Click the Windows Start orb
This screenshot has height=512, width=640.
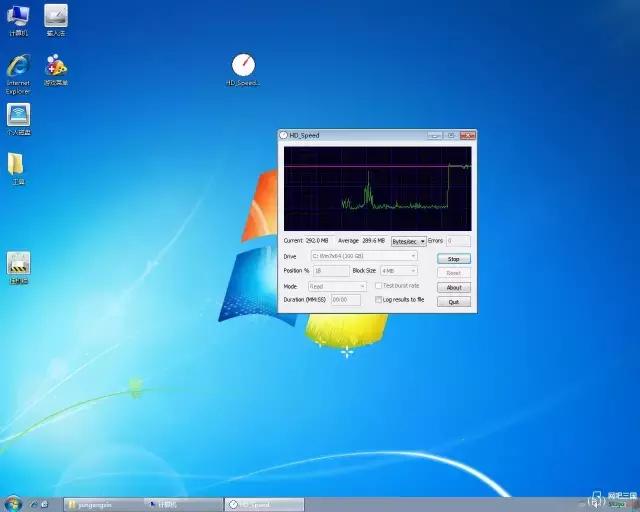pyautogui.click(x=13, y=503)
